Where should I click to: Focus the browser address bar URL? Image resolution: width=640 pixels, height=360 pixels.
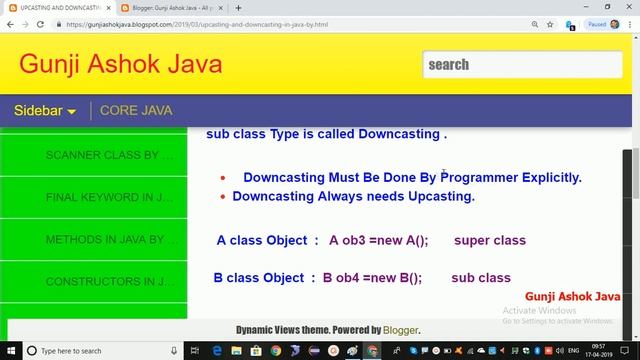[197, 24]
